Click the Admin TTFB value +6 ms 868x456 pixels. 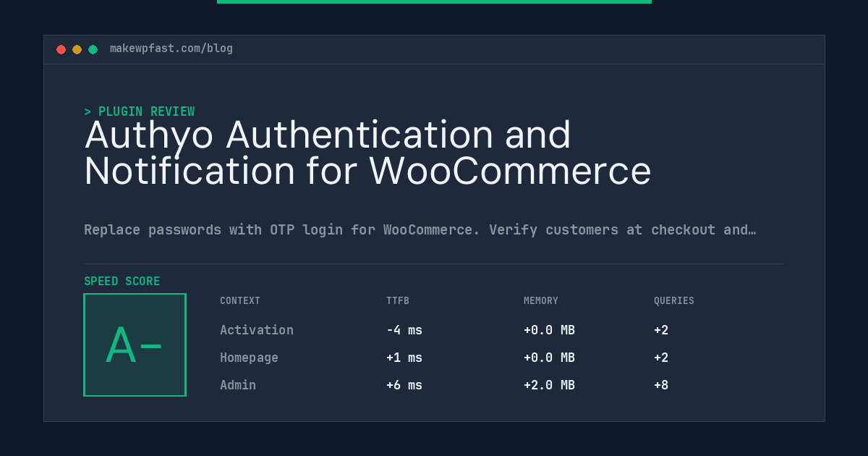pos(404,385)
